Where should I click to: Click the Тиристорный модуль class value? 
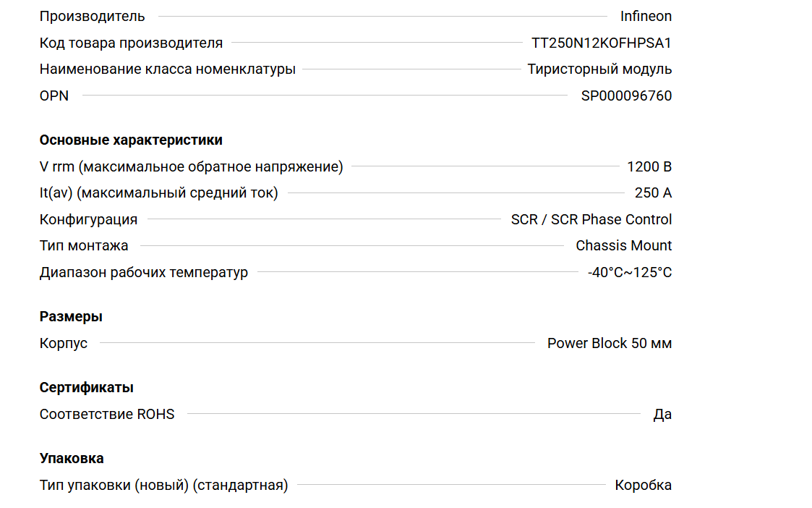pyautogui.click(x=599, y=69)
